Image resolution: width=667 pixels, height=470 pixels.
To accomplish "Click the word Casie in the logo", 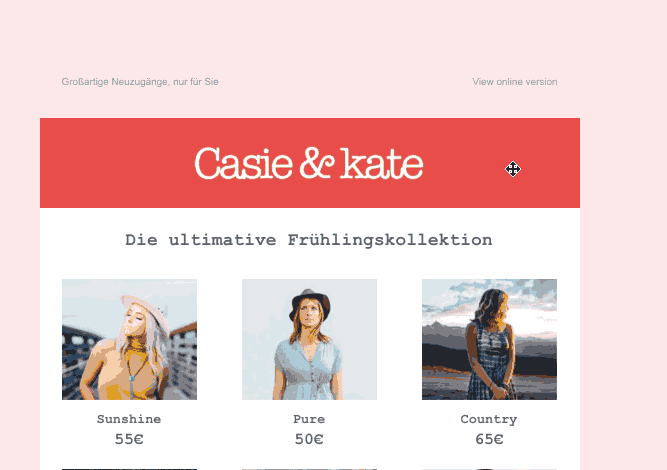I will pos(244,163).
